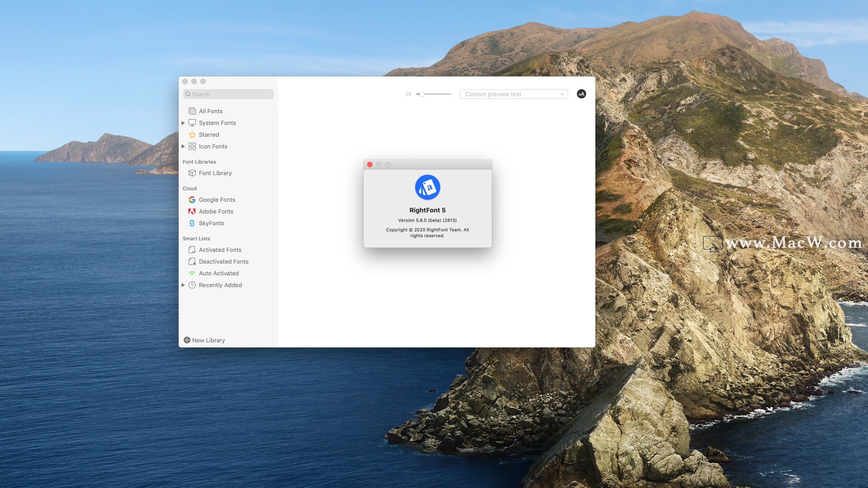Open Auto Activated smart list
This screenshot has width=868, height=488.
click(x=219, y=273)
